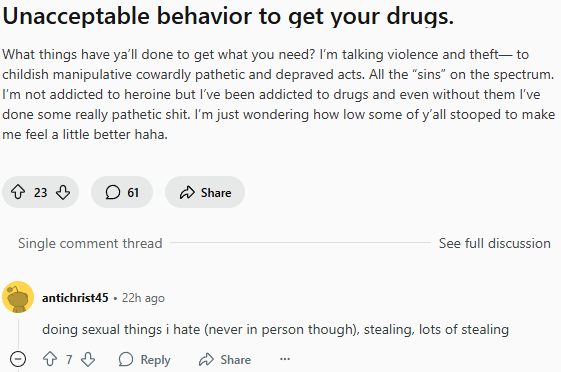Image resolution: width=561 pixels, height=372 pixels.
Task: Click the post title about unacceptable behavior
Action: (228, 16)
